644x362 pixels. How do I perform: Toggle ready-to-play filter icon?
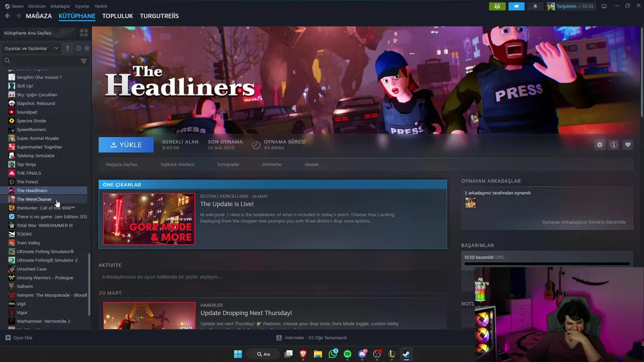pyautogui.click(x=87, y=48)
